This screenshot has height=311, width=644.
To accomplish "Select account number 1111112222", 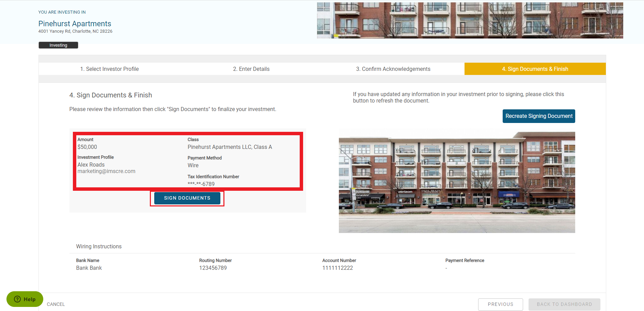I will (337, 268).
